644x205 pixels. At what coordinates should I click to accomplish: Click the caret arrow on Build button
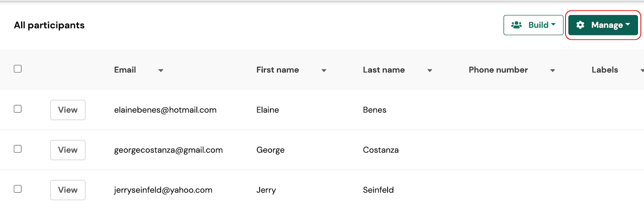[x=553, y=25]
